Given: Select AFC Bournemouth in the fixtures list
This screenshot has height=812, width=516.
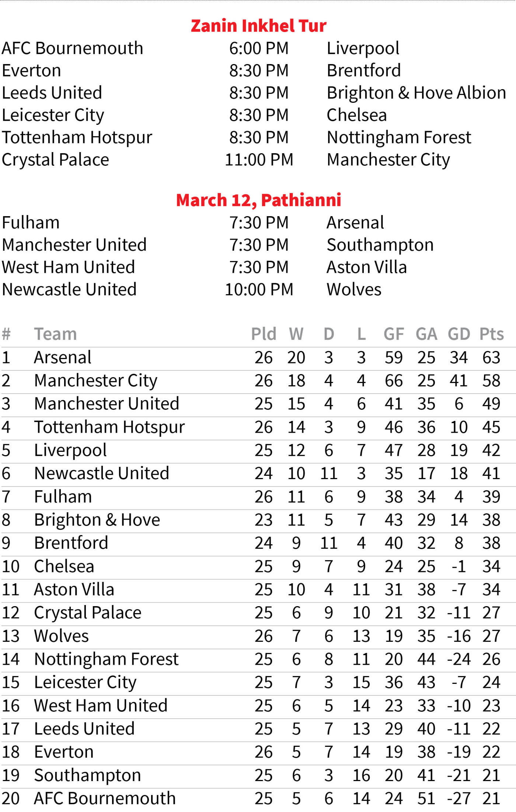Looking at the screenshot, I should (x=72, y=48).
